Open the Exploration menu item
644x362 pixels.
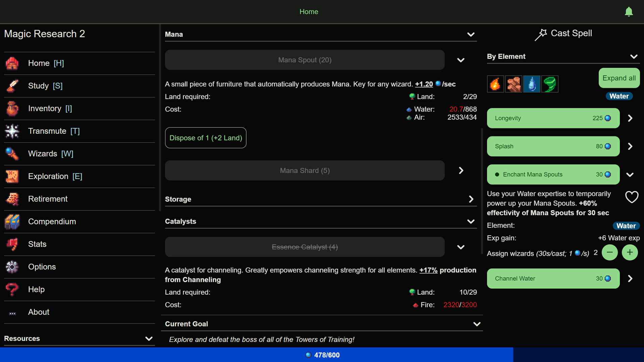pyautogui.click(x=55, y=176)
